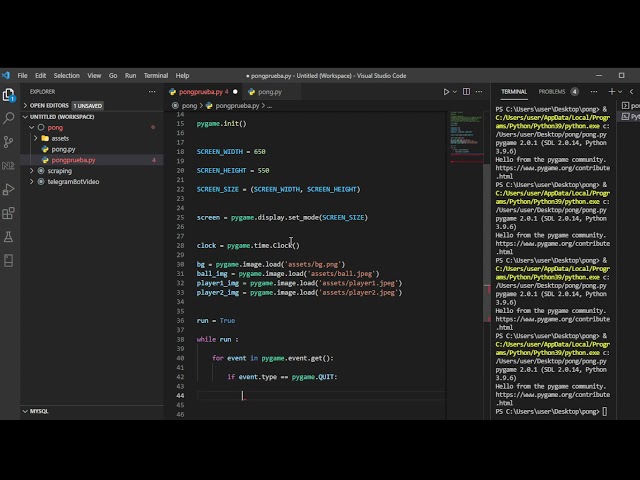Open the Run menu
This screenshot has width=640, height=480.
pyautogui.click(x=130, y=76)
